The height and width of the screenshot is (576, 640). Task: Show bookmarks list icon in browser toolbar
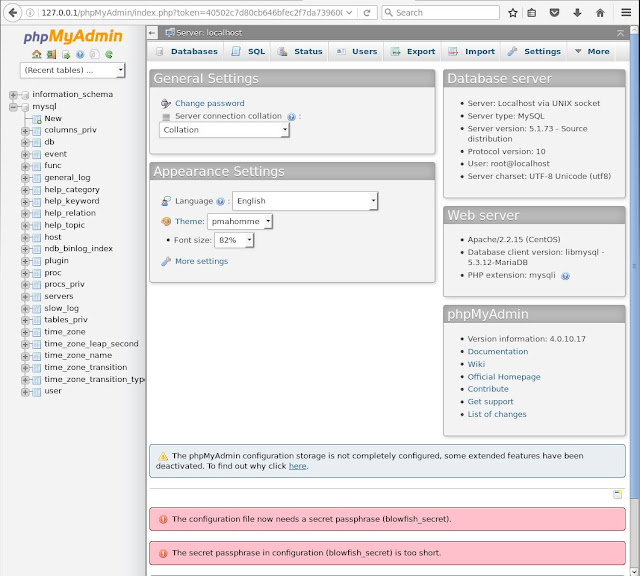point(531,13)
